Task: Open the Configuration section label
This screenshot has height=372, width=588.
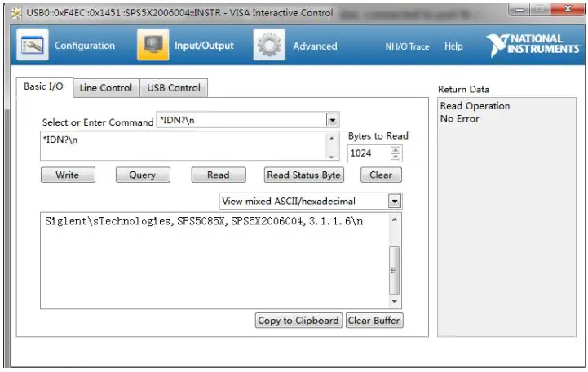Action: click(85, 46)
